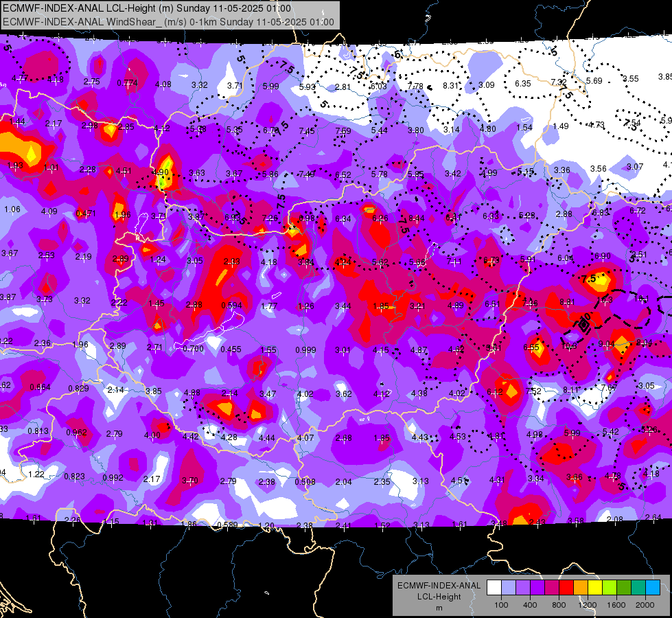Click the wind shear value 0.774

coord(127,83)
